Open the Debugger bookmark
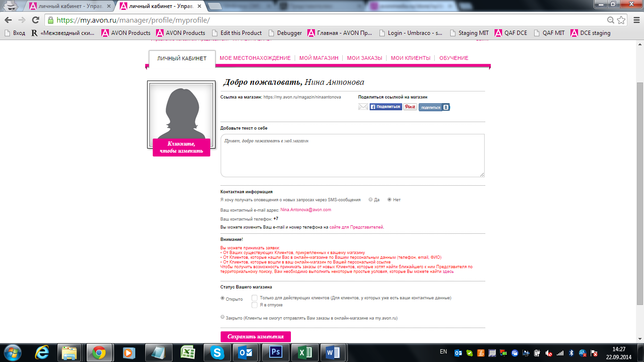This screenshot has height=362, width=644. 285,33
